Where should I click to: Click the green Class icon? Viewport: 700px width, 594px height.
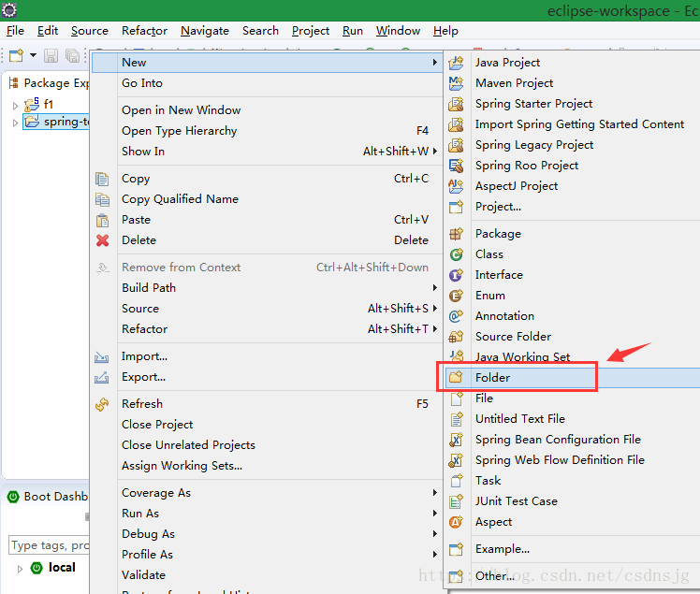click(456, 254)
